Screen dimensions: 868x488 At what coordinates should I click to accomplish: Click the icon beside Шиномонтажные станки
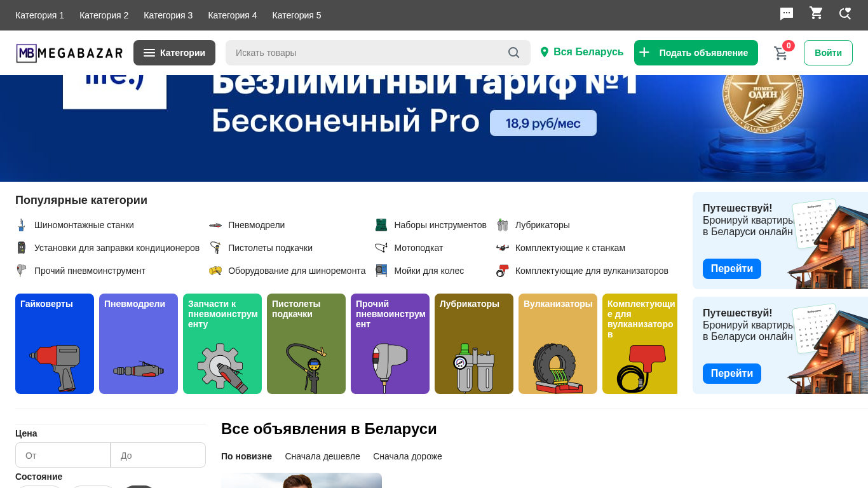pos(22,225)
